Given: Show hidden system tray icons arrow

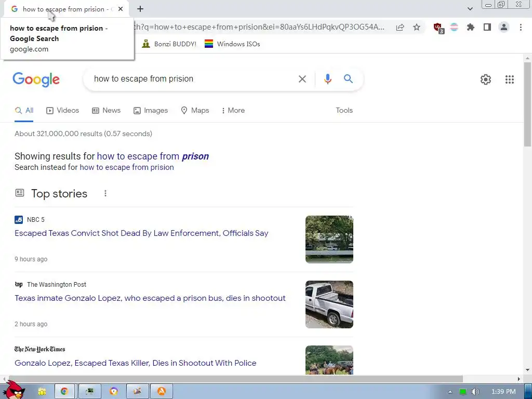Looking at the screenshot, I should [450, 392].
